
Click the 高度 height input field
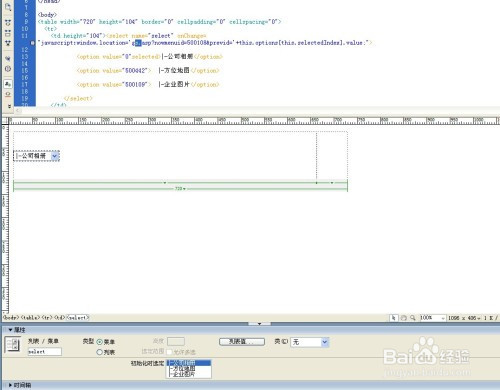[176, 341]
